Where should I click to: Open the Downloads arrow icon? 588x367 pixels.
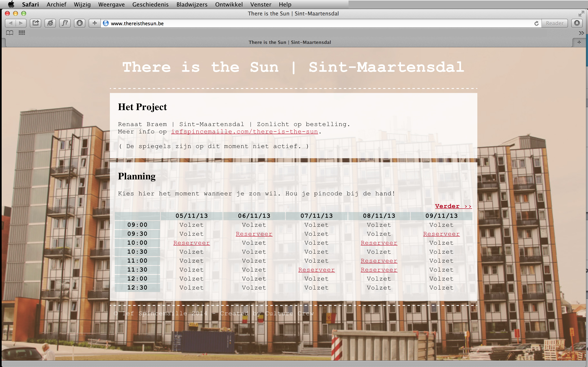577,23
